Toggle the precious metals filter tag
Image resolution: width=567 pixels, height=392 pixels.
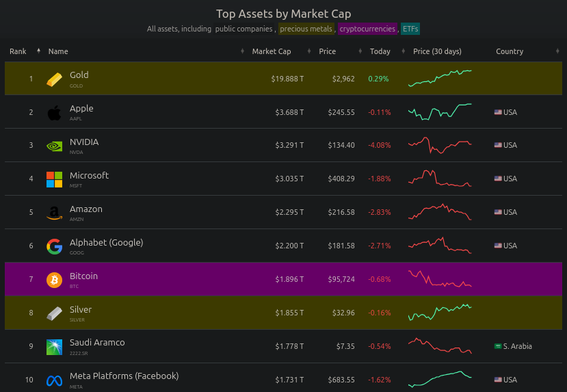pos(306,29)
